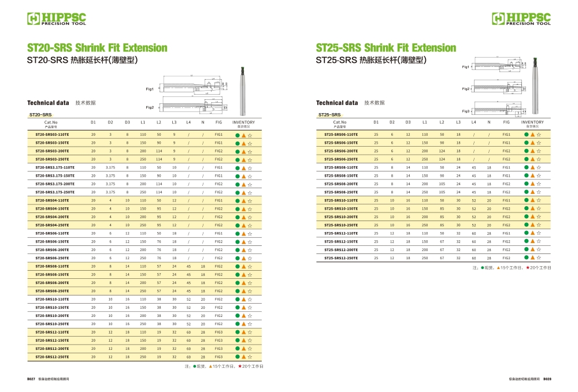The width and height of the screenshot is (578, 392).
Task: Click 'Technical data' on the ST20-SRS page
Action: click(49, 103)
